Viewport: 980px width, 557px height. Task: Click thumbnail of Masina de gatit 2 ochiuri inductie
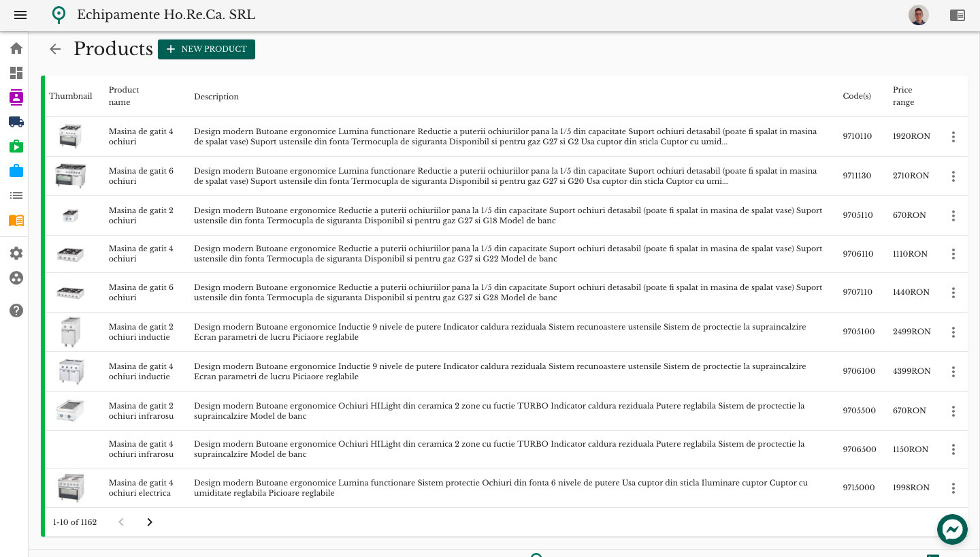pyautogui.click(x=70, y=332)
